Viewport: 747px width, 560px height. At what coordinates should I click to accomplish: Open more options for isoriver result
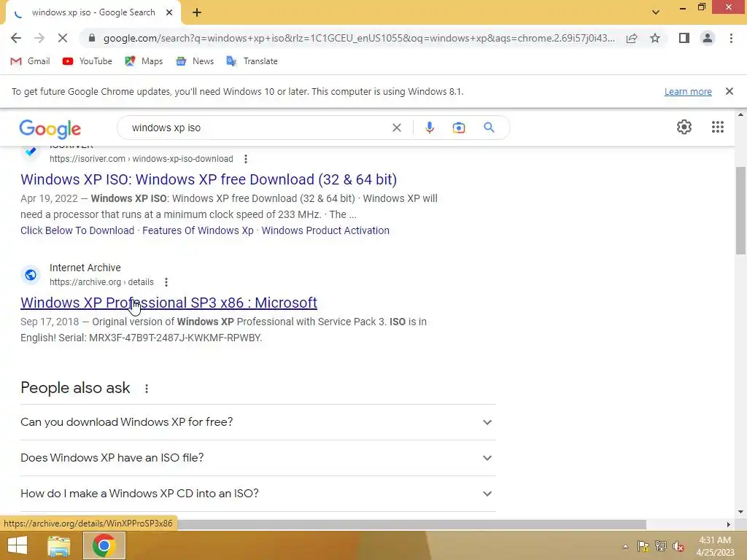pyautogui.click(x=246, y=159)
